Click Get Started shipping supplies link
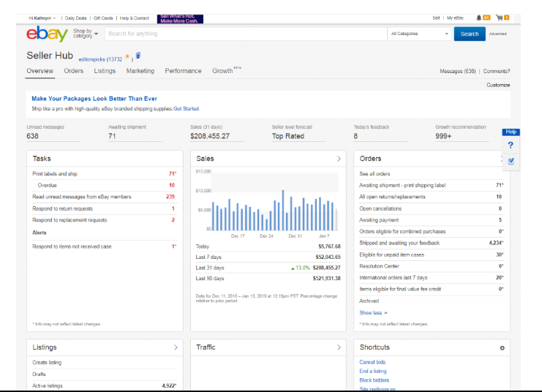The width and height of the screenshot is (542, 392). click(186, 108)
